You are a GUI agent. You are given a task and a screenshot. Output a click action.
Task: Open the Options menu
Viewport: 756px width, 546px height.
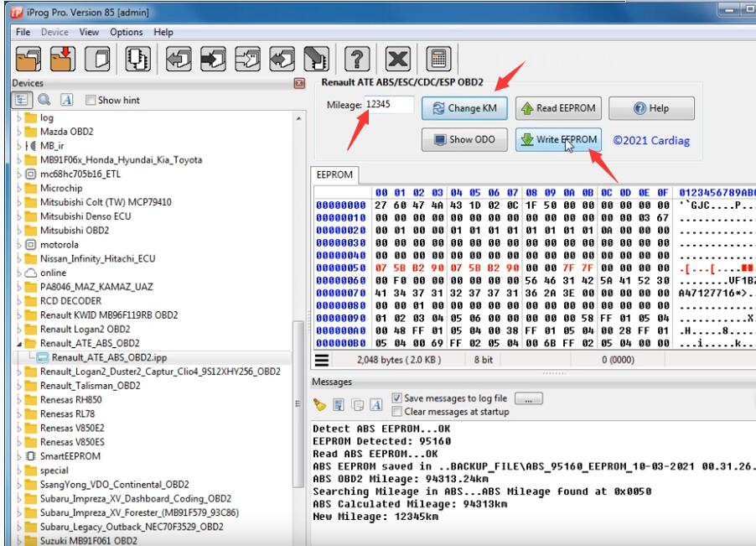click(x=127, y=33)
